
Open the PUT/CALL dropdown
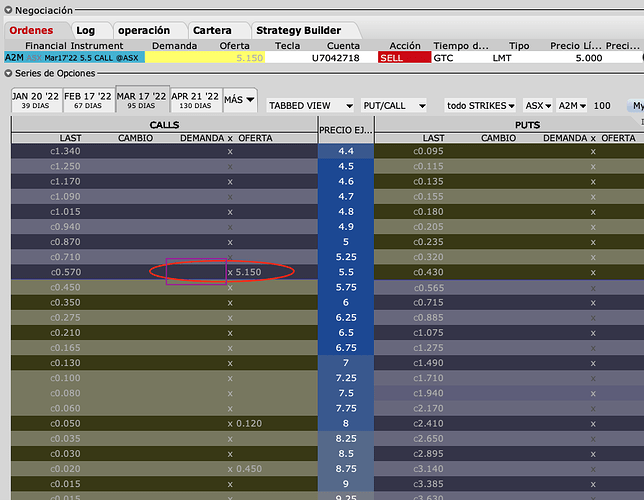(393, 106)
